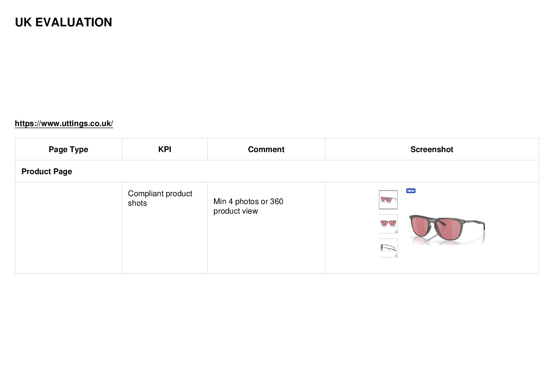Click plus icon on front-view thumbnail
The image size is (554, 392).
pyautogui.click(x=396, y=232)
